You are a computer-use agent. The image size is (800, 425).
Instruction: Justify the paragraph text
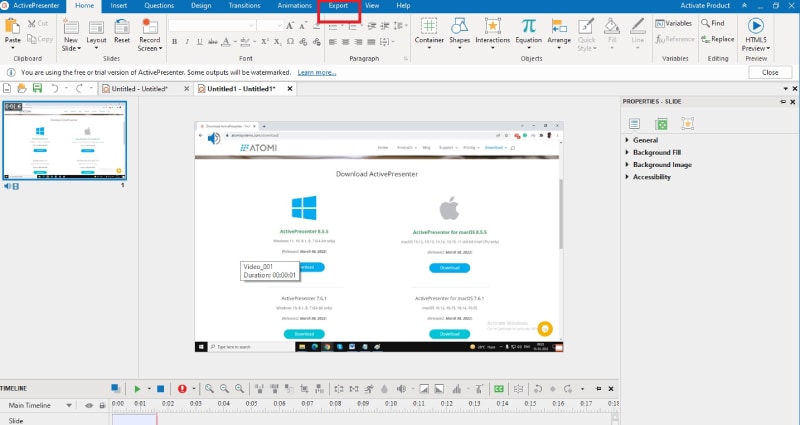coord(371,42)
